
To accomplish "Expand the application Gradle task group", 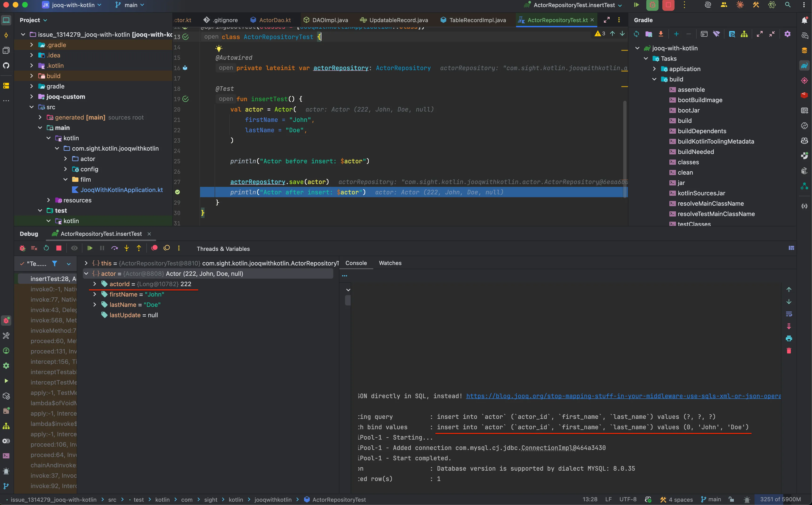I will point(654,69).
